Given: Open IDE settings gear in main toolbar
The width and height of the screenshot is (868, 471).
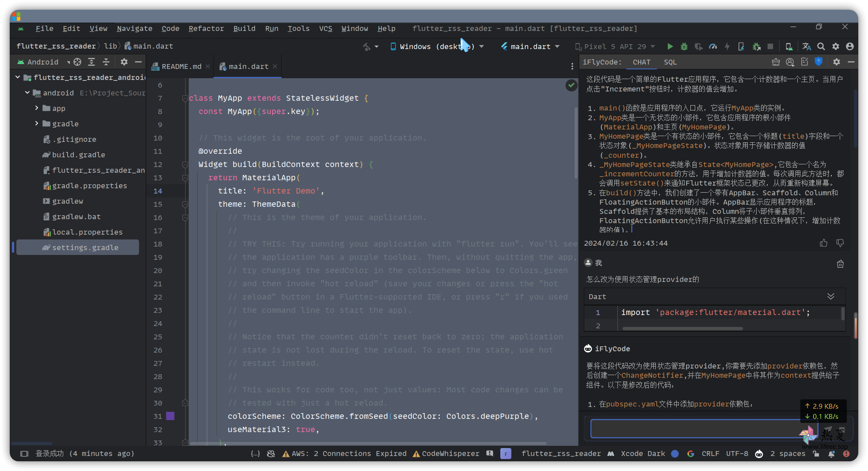Looking at the screenshot, I should click(835, 46).
